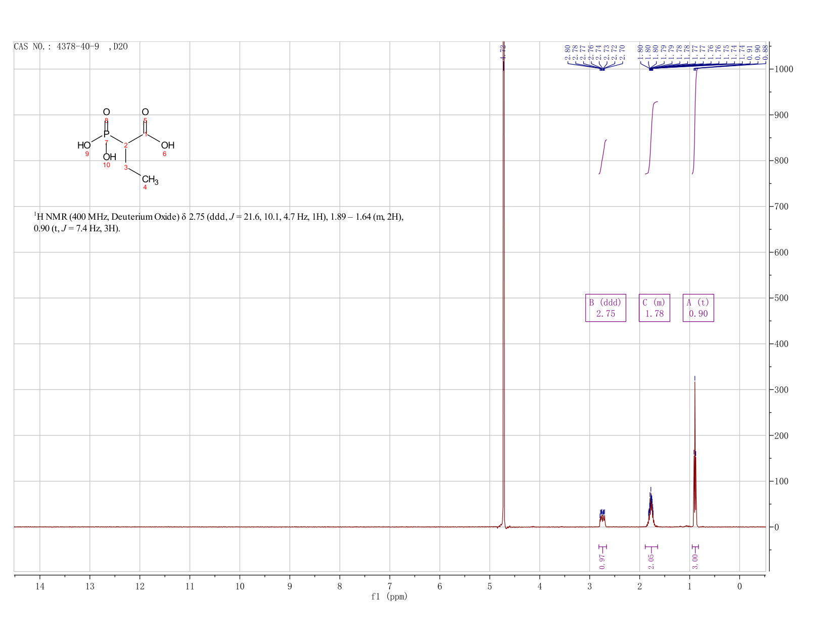Click the CH3 group in the structure
834x644 pixels.
click(x=150, y=180)
